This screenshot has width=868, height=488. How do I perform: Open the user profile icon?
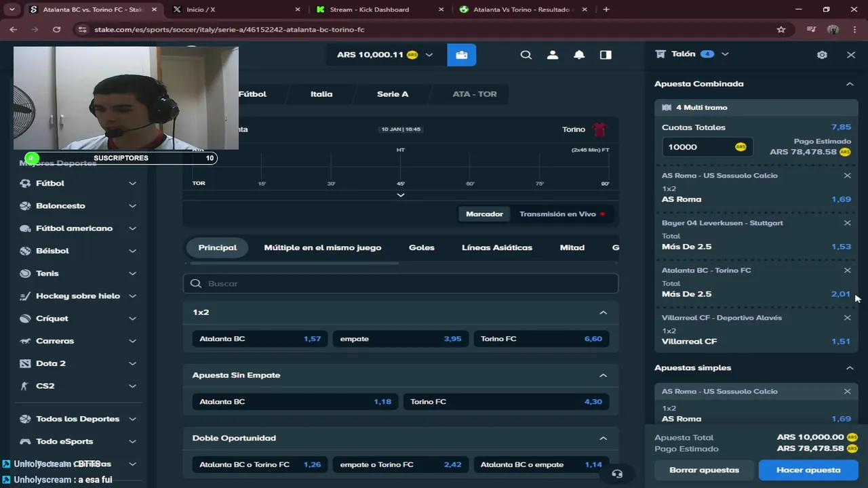(x=553, y=55)
